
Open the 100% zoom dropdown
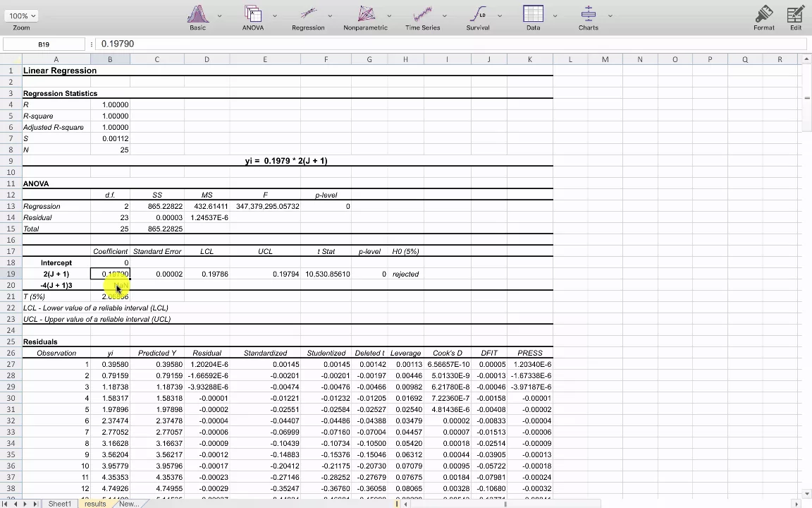[x=22, y=16]
